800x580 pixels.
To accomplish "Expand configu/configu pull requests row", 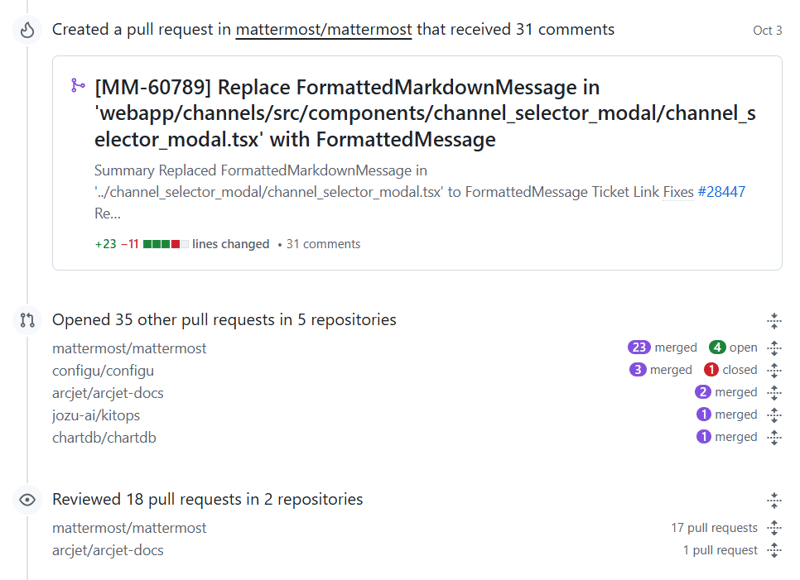I will (774, 370).
